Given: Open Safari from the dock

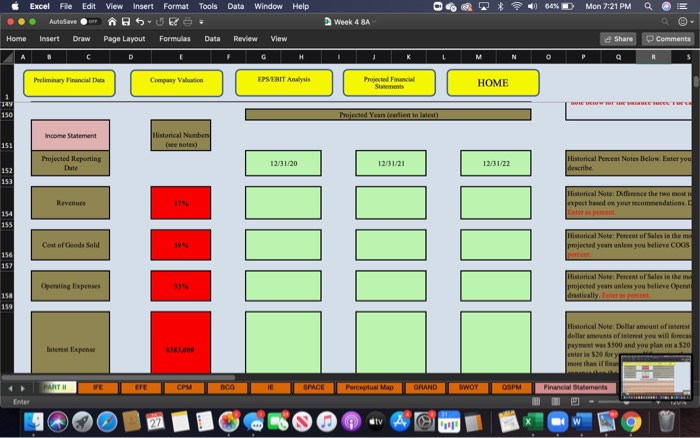Looking at the screenshot, I should (107, 421).
